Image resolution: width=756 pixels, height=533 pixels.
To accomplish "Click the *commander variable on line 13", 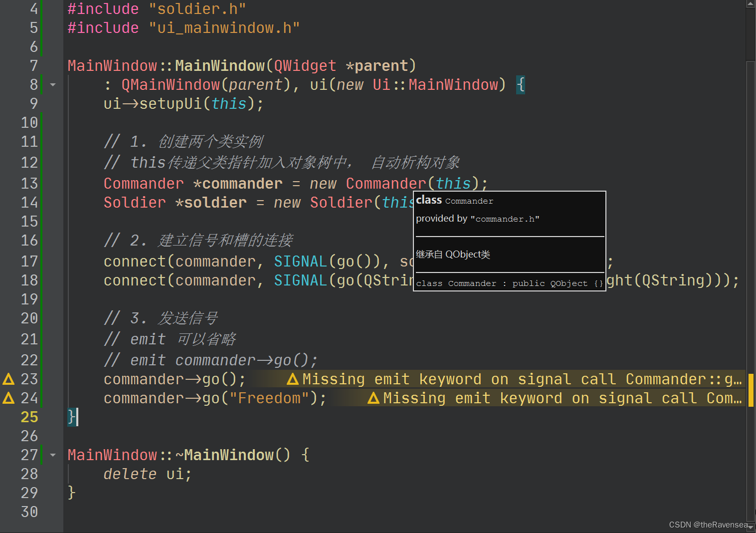I will pyautogui.click(x=238, y=184).
